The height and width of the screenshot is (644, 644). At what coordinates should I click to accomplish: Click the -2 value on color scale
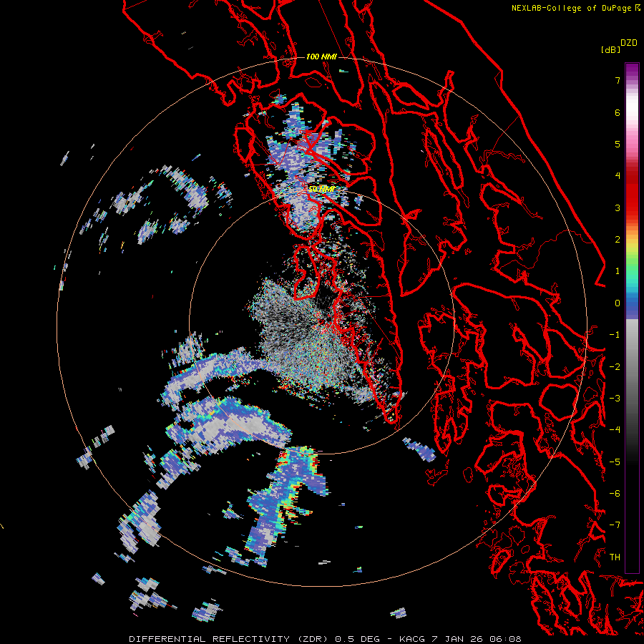(x=615, y=367)
